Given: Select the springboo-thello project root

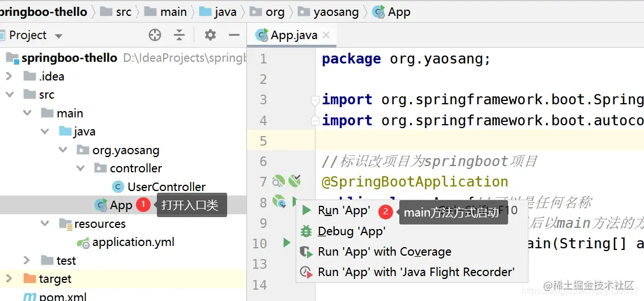Looking at the screenshot, I should coord(69,58).
